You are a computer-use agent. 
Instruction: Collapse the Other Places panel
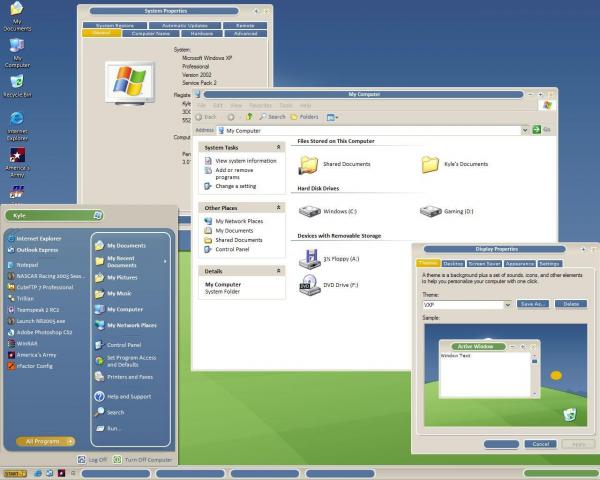click(x=278, y=207)
